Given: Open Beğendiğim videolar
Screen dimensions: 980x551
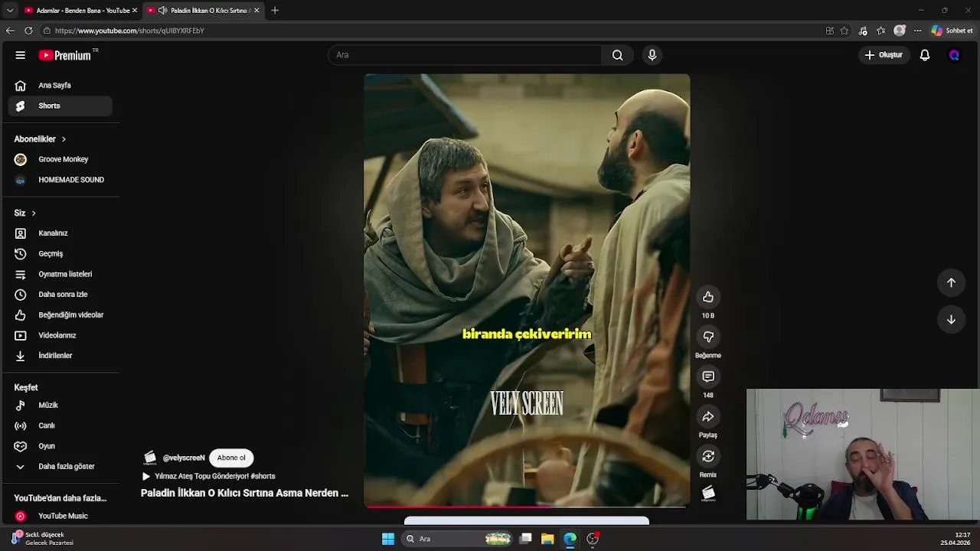Looking at the screenshot, I should [60, 315].
